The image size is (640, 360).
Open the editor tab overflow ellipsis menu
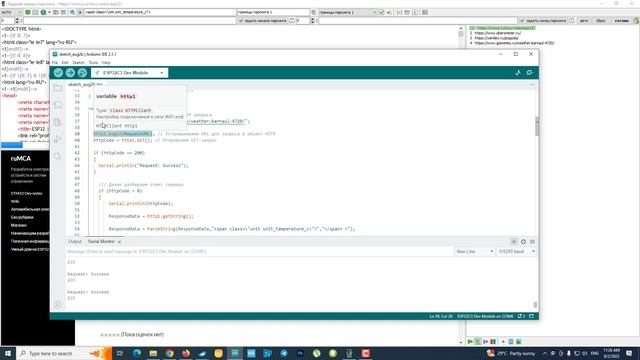pyautogui.click(x=532, y=84)
